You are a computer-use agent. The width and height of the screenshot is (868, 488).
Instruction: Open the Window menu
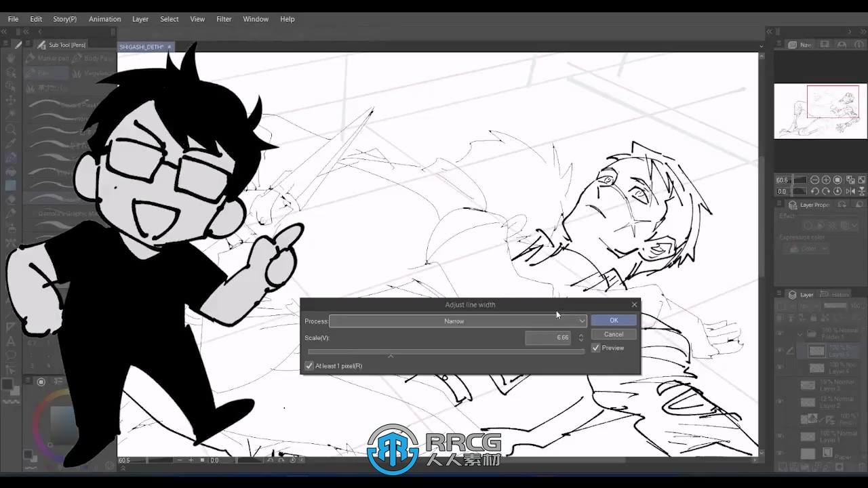point(256,19)
